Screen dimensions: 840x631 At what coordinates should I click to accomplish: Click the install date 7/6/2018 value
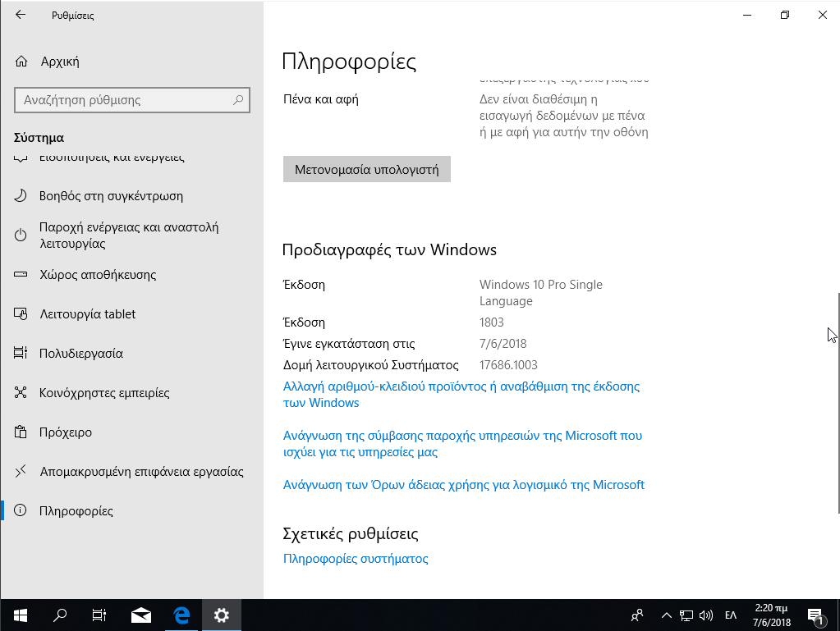pos(503,344)
